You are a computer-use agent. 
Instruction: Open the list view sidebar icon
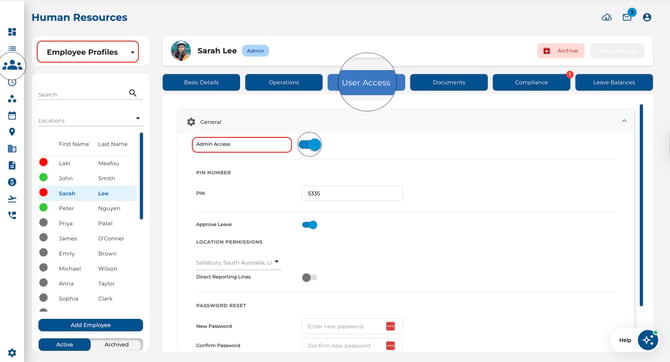12,49
